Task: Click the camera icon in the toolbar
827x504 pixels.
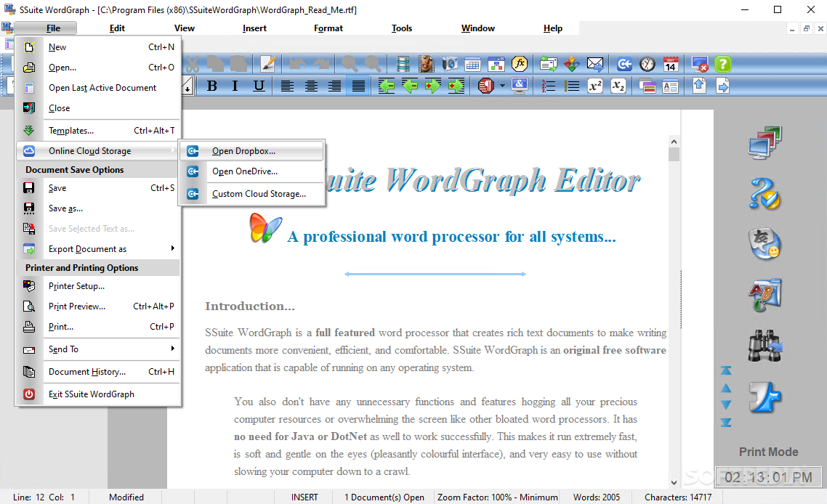Action: (449, 65)
